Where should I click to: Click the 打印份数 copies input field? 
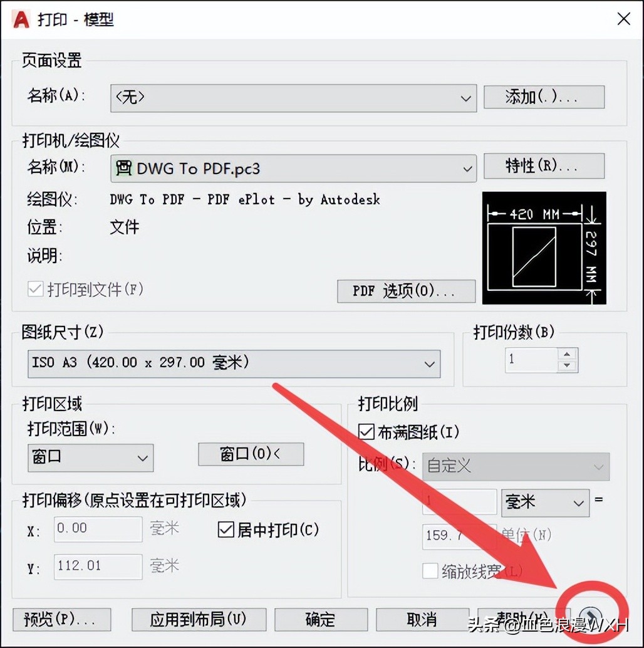pyautogui.click(x=532, y=360)
